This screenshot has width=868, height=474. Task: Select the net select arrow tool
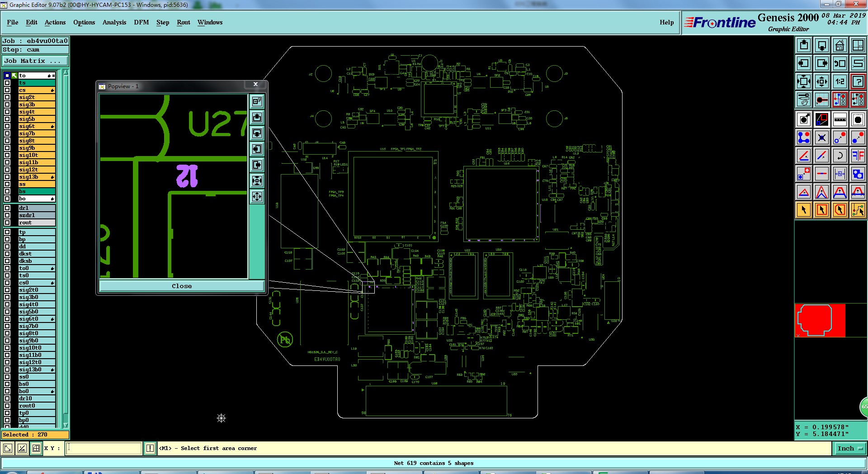[x=858, y=210]
